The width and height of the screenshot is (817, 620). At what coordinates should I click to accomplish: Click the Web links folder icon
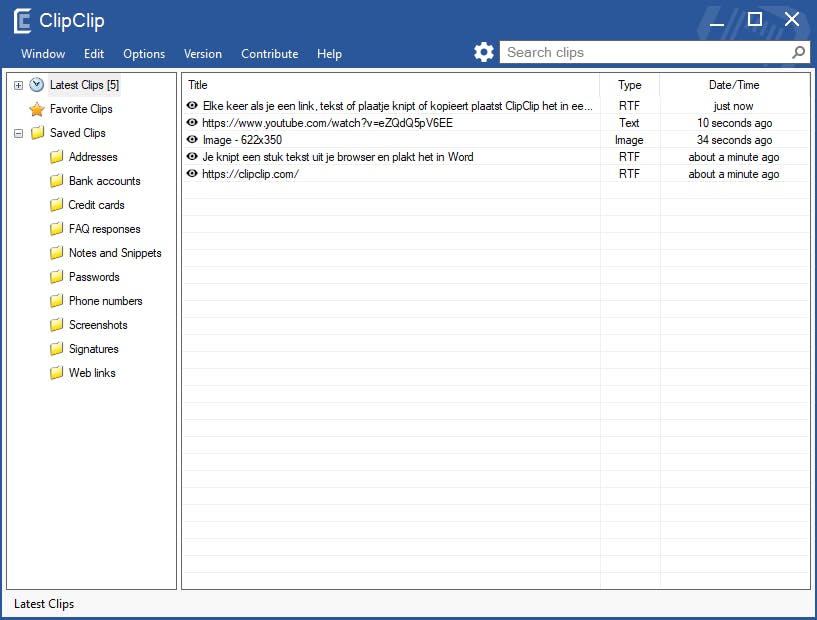56,373
